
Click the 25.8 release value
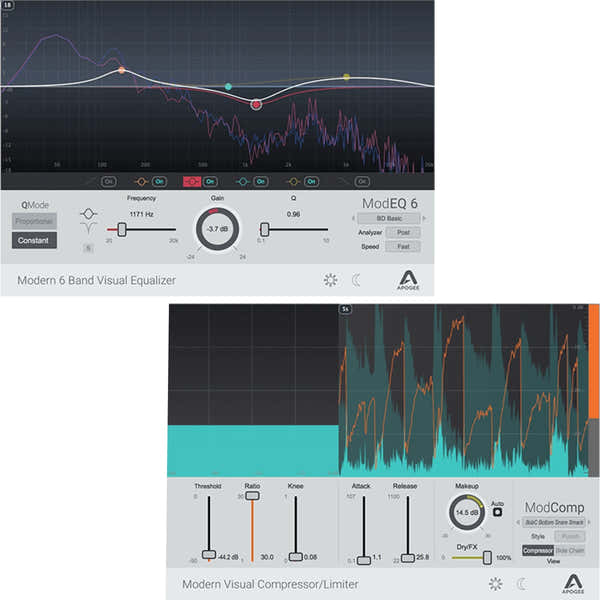point(422,557)
